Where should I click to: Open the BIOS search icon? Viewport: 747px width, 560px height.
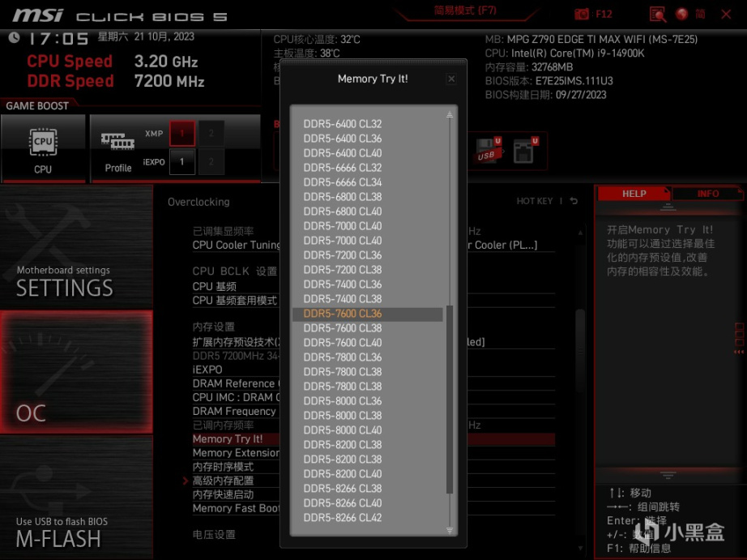(x=657, y=15)
